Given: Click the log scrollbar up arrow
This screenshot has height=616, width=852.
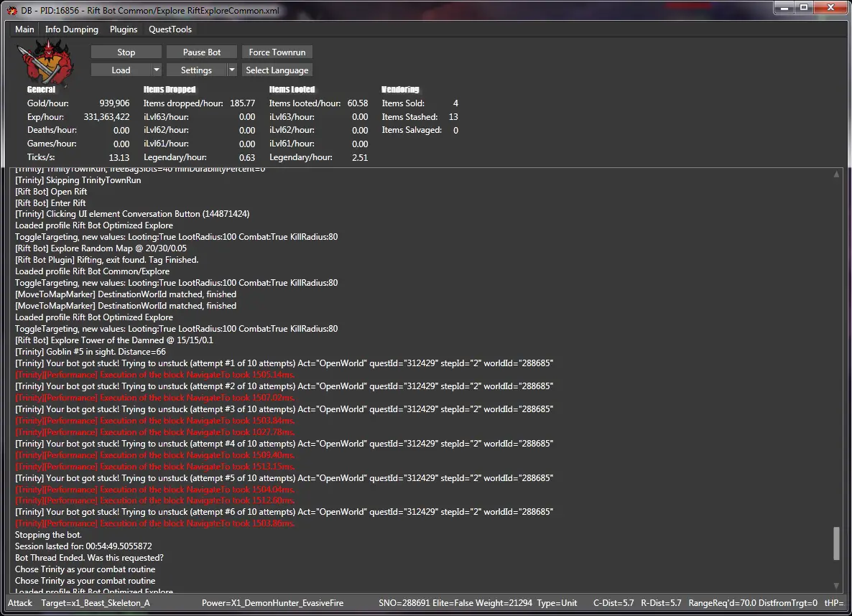Looking at the screenshot, I should click(x=836, y=174).
